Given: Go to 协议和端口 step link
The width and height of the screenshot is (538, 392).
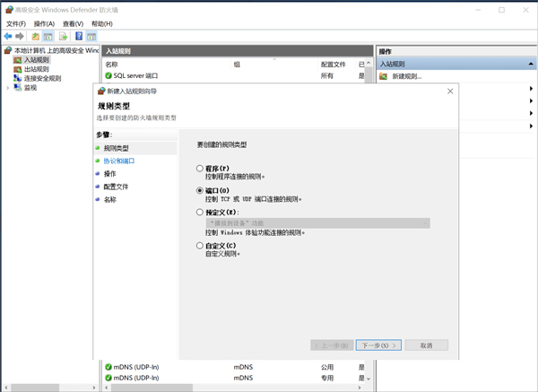Looking at the screenshot, I should pyautogui.click(x=119, y=161).
